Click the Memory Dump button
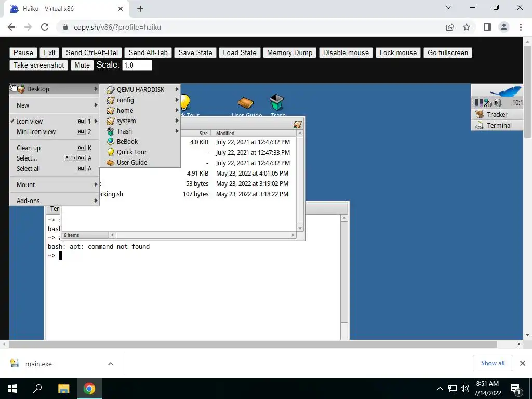The image size is (532, 399). point(289,52)
